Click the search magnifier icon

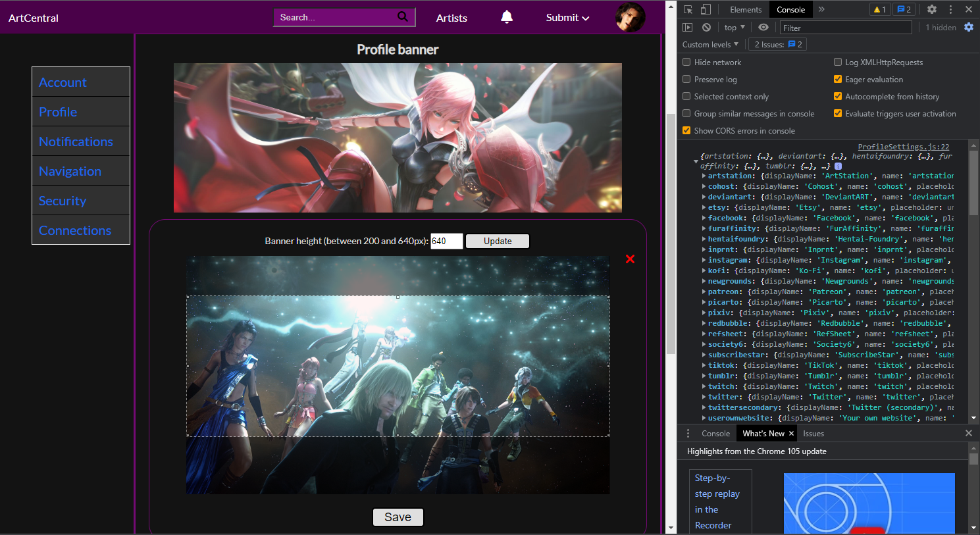click(x=403, y=17)
